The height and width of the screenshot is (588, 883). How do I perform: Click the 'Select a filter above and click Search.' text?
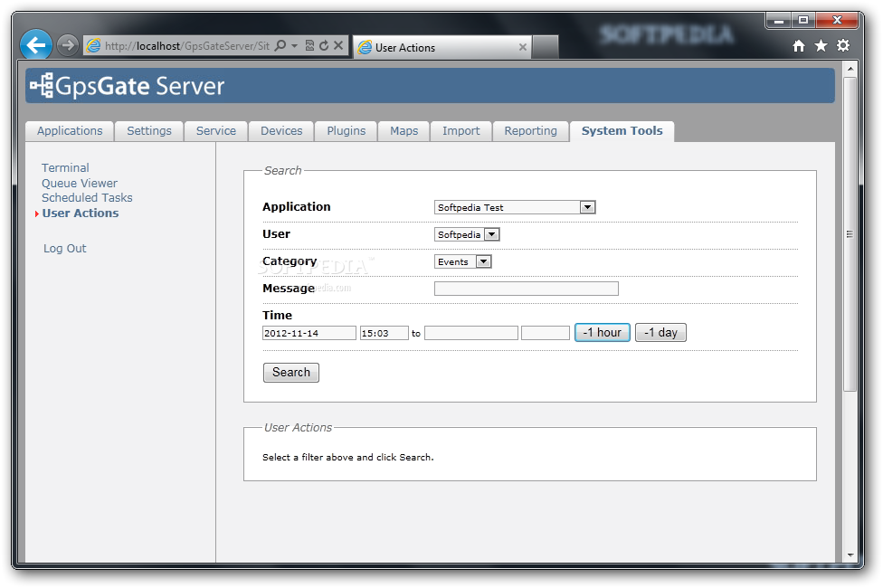click(x=348, y=458)
